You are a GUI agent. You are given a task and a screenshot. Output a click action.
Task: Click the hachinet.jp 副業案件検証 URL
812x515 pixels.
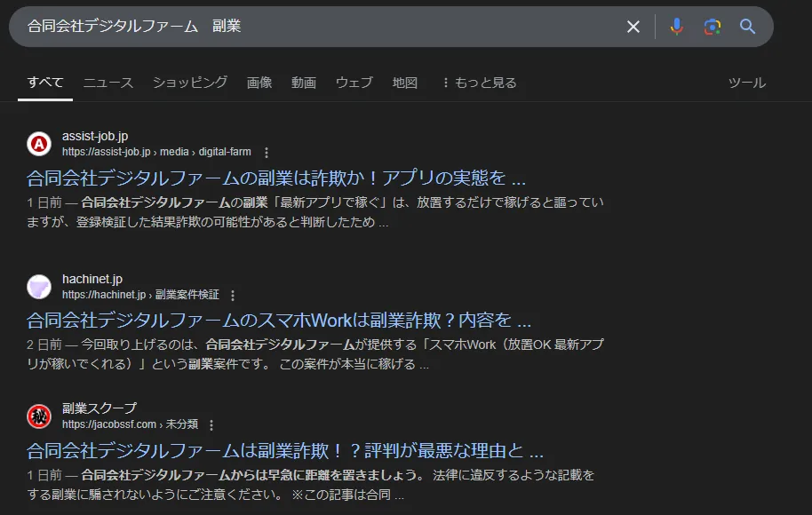140,295
